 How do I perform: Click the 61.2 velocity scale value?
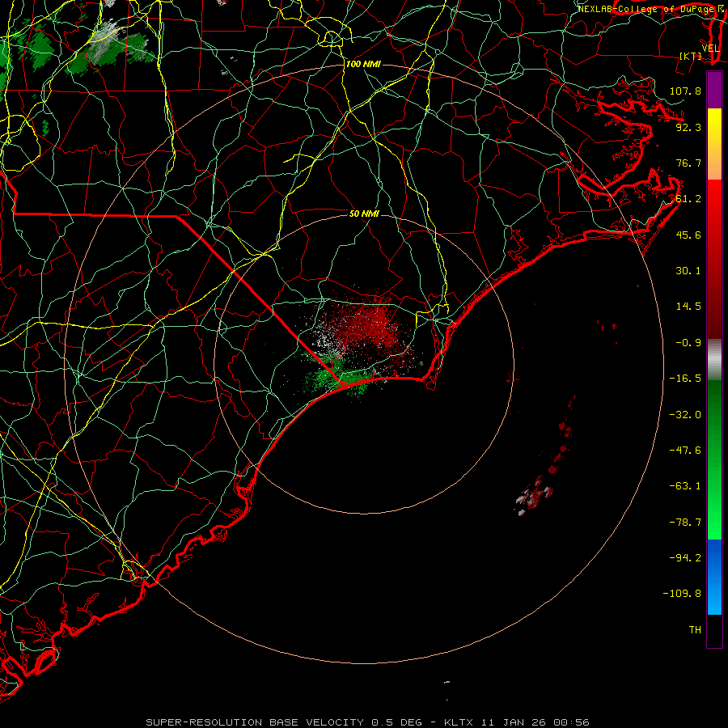click(x=688, y=199)
